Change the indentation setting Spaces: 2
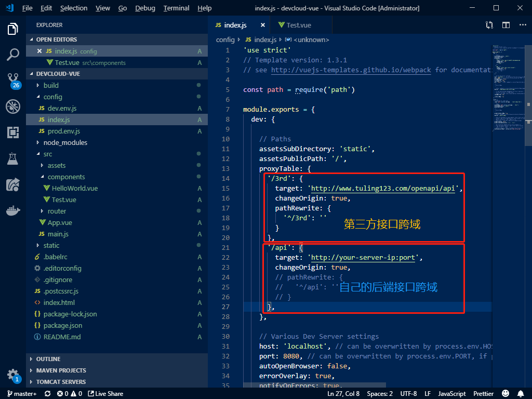This screenshot has height=399, width=532. coord(380,393)
